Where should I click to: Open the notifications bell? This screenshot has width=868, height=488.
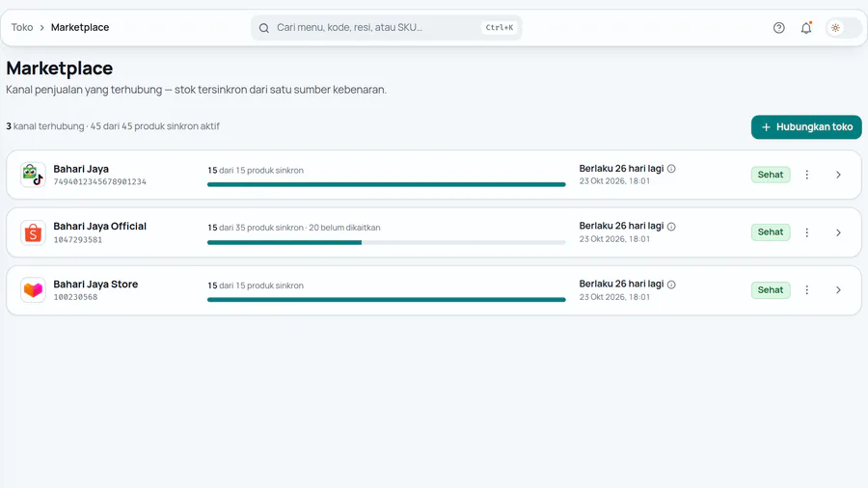(x=806, y=28)
